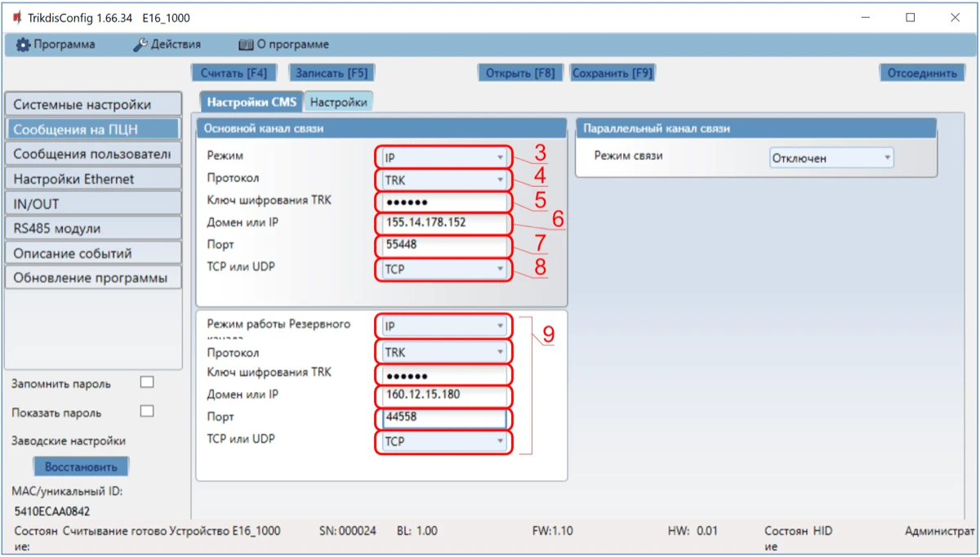Click the backup channel Порт field

(x=443, y=418)
